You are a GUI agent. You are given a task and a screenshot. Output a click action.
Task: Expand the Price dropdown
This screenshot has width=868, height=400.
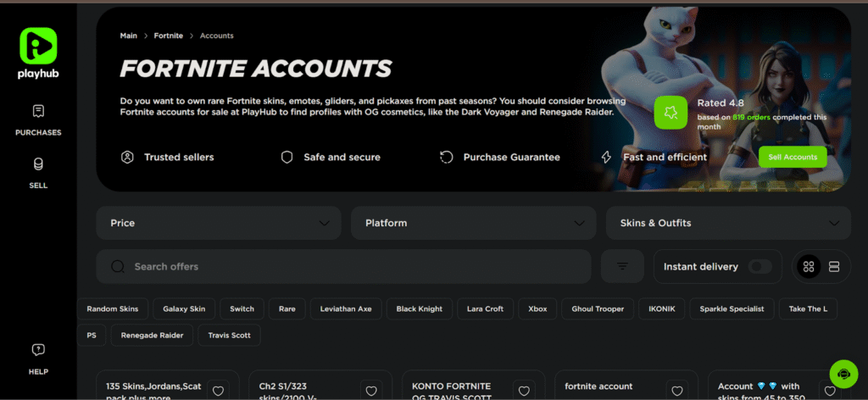click(219, 223)
